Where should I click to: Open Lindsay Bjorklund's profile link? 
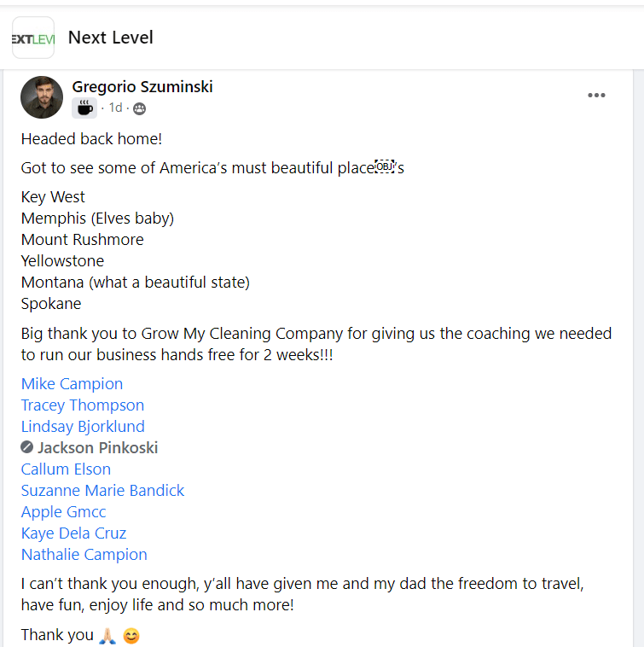click(x=83, y=427)
